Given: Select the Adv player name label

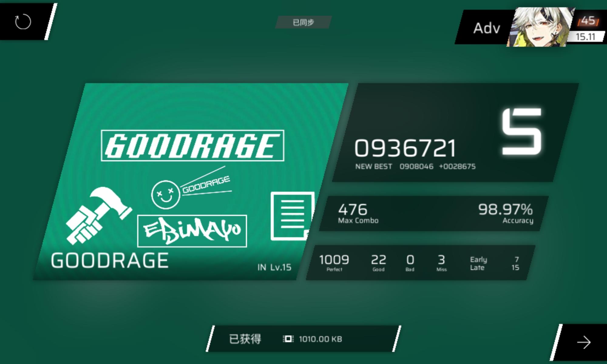Looking at the screenshot, I should coord(486,28).
